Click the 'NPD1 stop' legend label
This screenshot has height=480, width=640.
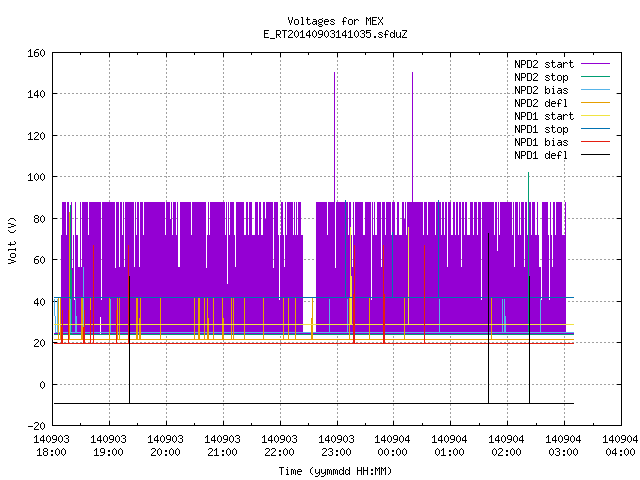[541, 129]
